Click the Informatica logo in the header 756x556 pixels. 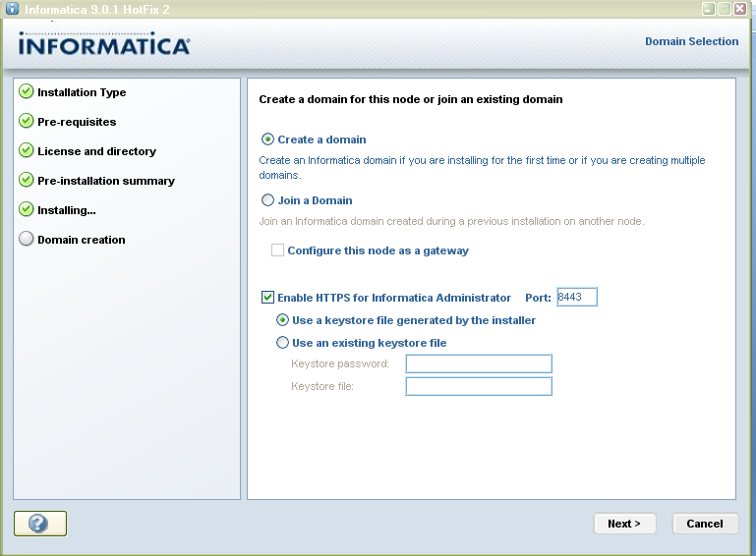pos(104,44)
